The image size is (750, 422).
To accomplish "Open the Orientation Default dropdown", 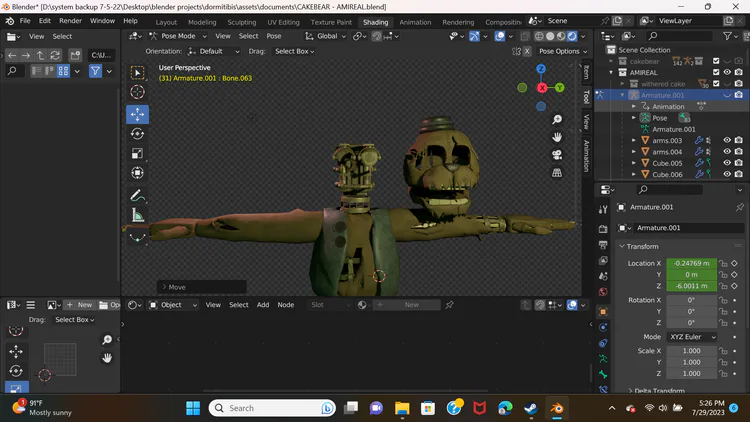I will 213,51.
